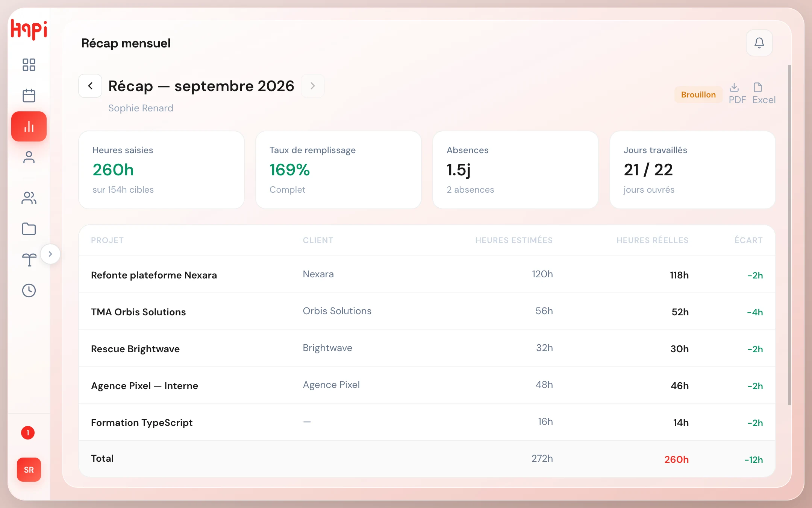
Task: Click the Sophie Renard name subtitle
Action: click(x=141, y=108)
